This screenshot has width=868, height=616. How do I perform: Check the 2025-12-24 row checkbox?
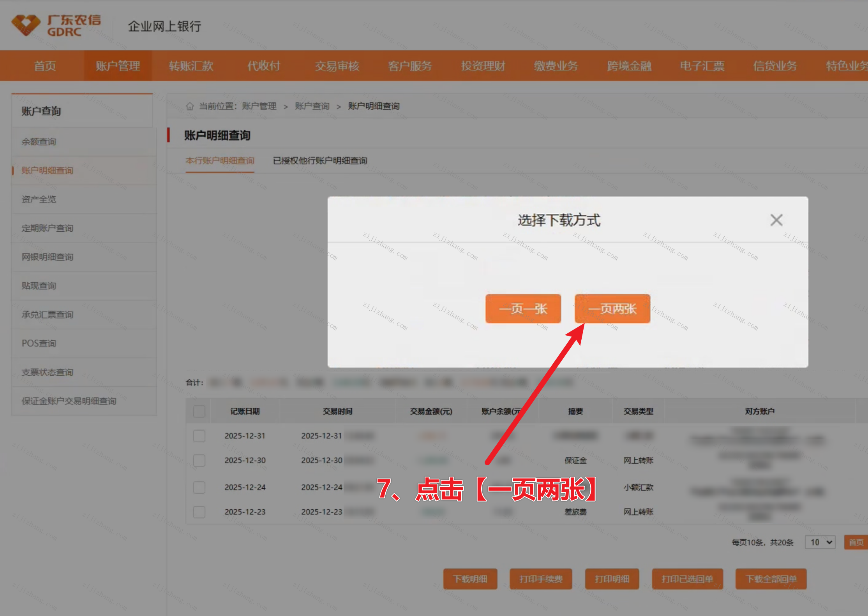pos(199,487)
